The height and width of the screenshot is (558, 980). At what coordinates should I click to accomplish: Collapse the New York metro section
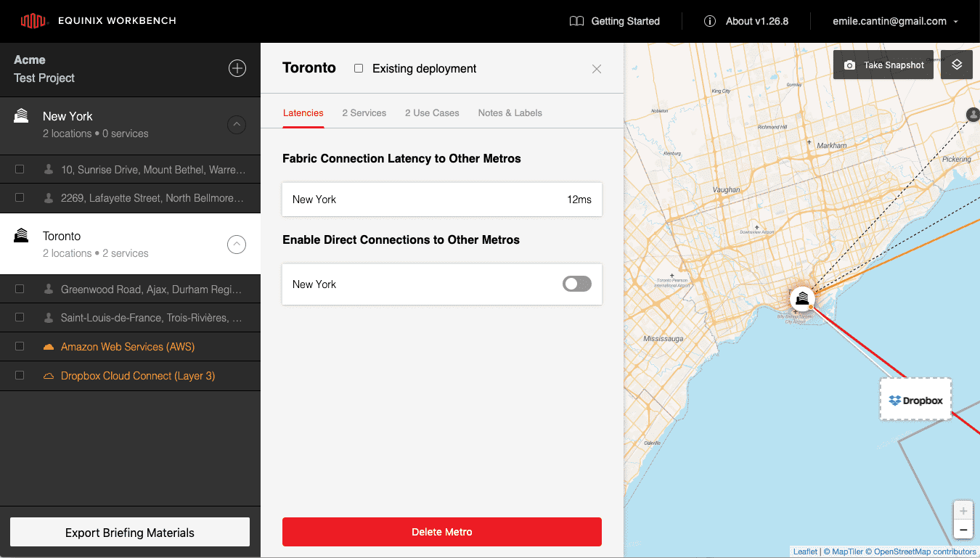(x=237, y=125)
